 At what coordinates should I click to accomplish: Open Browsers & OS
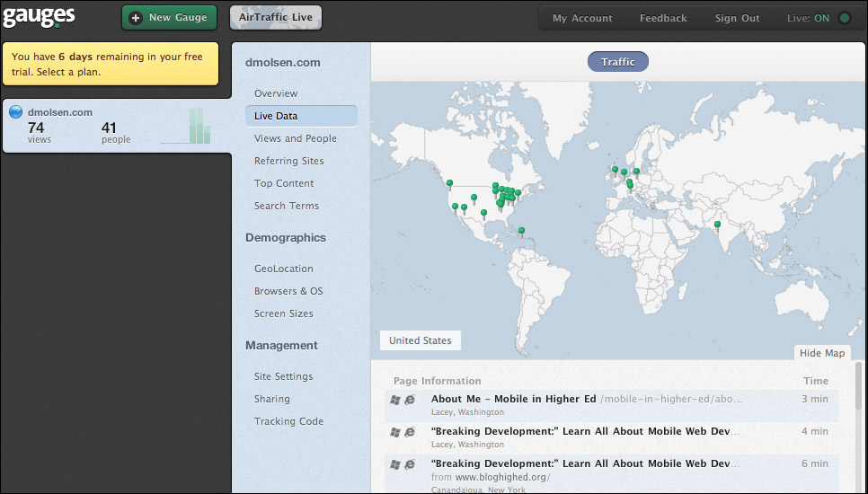288,291
